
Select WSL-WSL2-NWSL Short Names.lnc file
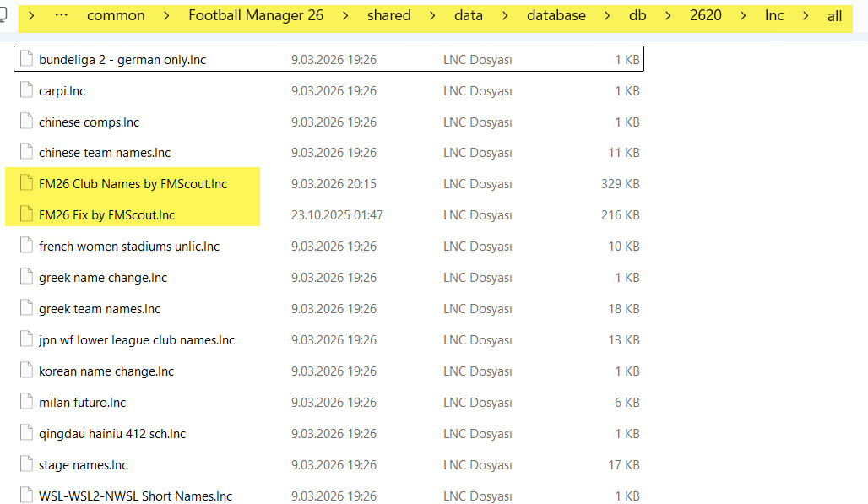pyautogui.click(x=135, y=496)
